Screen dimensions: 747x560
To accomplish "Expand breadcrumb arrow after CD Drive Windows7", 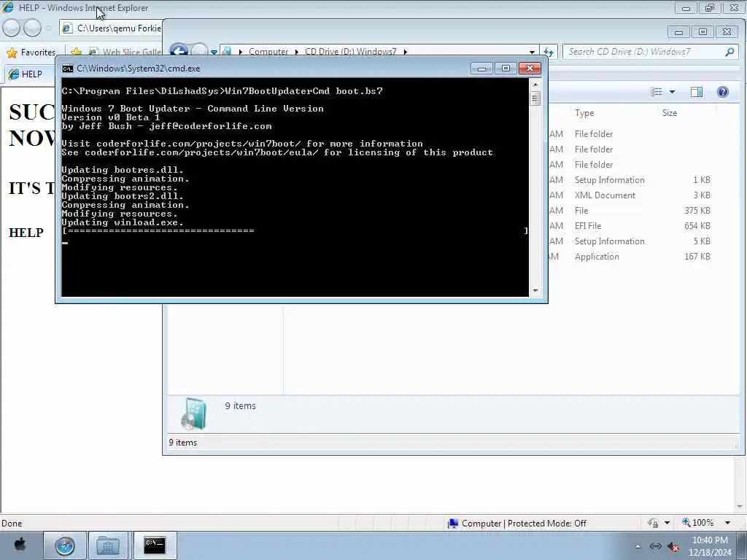I will pos(406,52).
